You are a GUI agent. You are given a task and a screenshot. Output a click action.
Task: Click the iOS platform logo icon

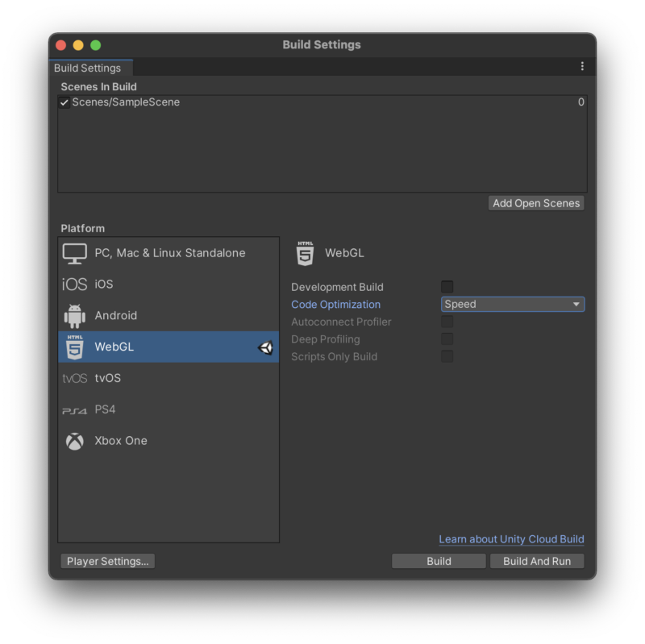pyautogui.click(x=74, y=285)
